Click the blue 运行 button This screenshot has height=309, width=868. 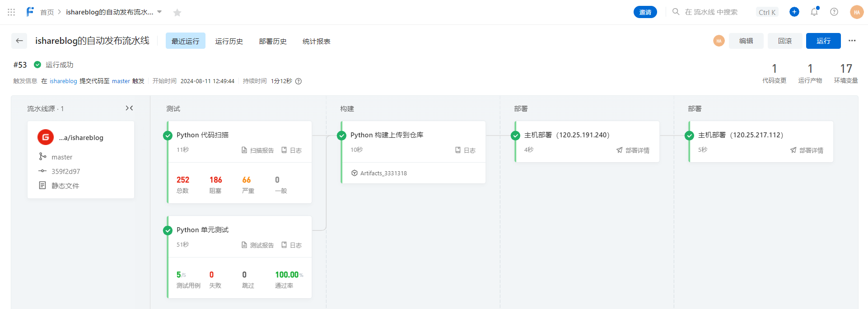coord(823,41)
